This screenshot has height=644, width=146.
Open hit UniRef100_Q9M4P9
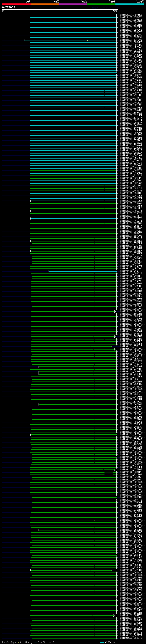[131, 82]
